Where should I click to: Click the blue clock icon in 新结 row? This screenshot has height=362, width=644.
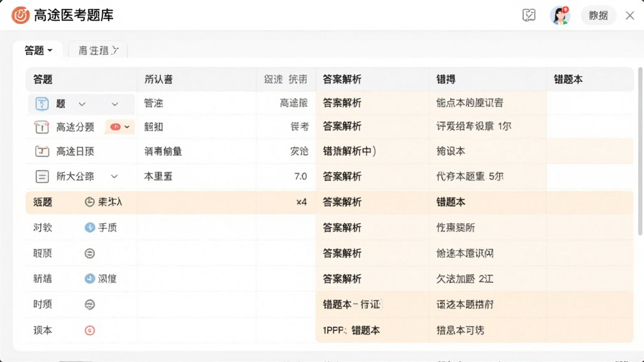coord(89,278)
